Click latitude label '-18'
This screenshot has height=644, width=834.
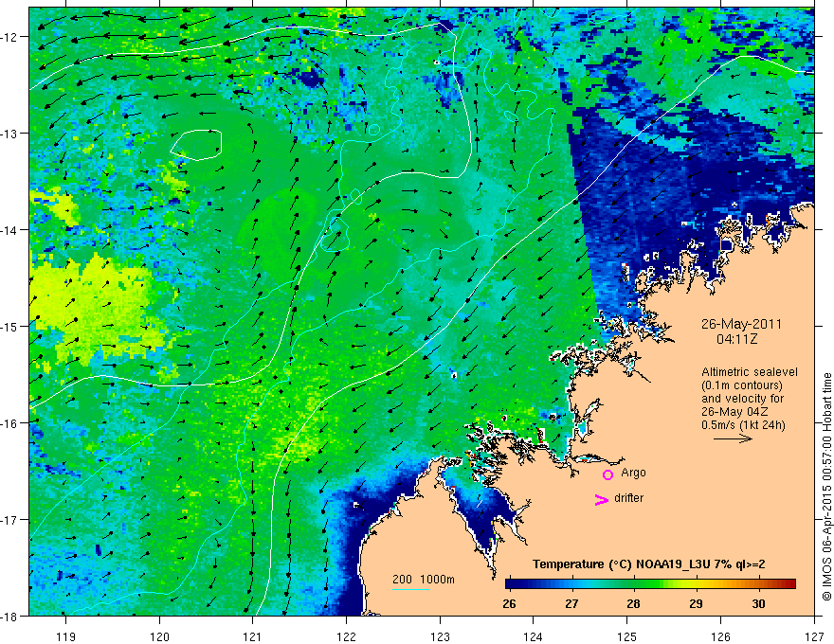pyautogui.click(x=9, y=617)
